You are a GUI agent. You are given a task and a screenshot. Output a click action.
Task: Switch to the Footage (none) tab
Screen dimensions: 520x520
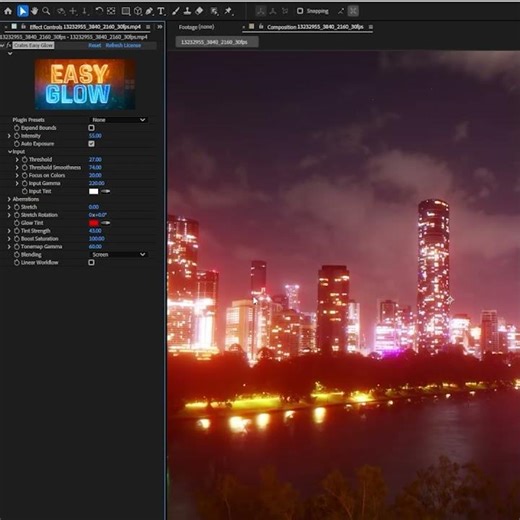tap(196, 27)
